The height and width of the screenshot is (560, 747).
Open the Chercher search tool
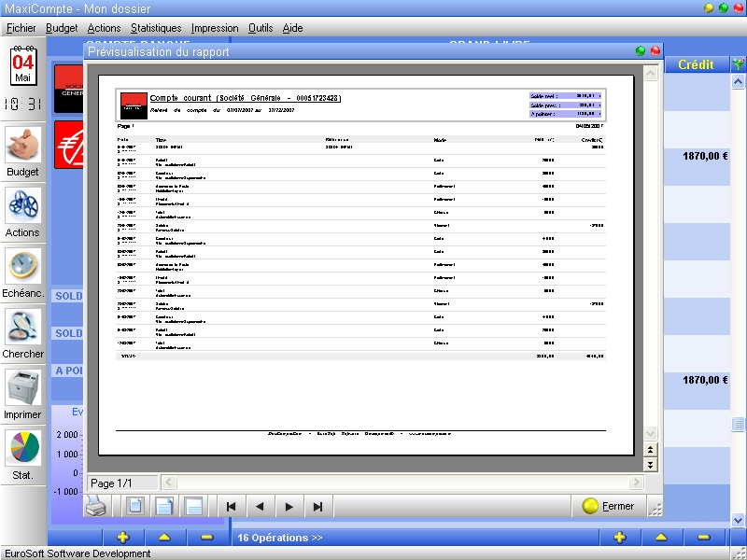click(x=22, y=333)
